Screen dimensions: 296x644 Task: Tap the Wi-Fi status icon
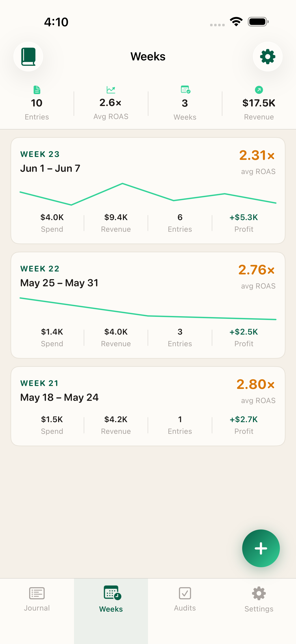236,22
